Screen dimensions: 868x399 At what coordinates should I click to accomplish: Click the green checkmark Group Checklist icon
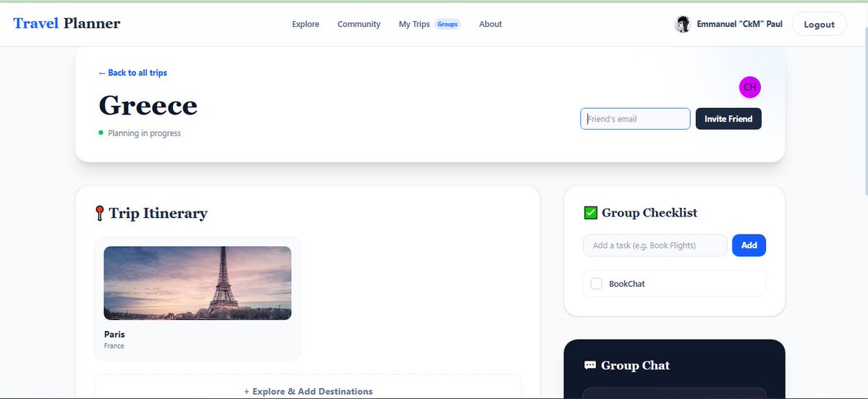[x=590, y=213]
